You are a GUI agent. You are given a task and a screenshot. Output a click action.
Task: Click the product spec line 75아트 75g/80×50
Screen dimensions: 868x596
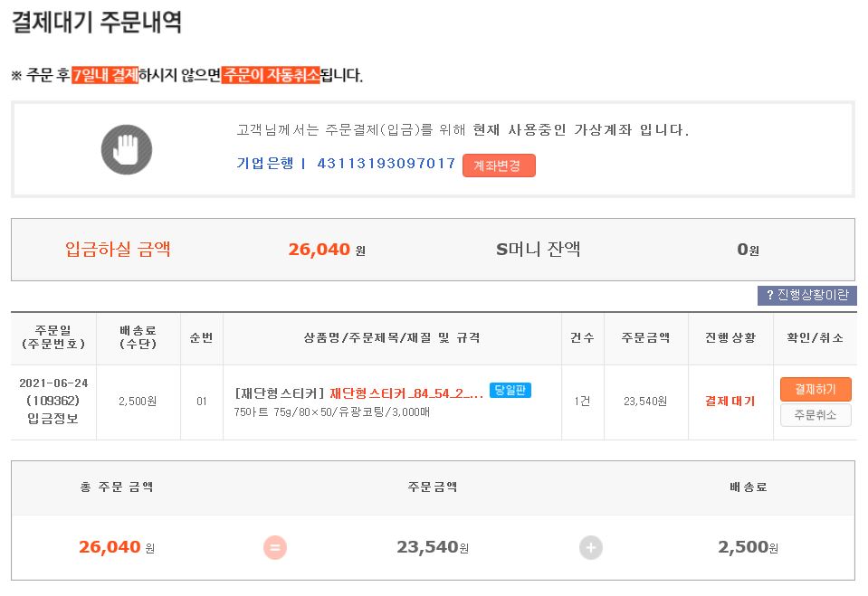tap(331, 412)
